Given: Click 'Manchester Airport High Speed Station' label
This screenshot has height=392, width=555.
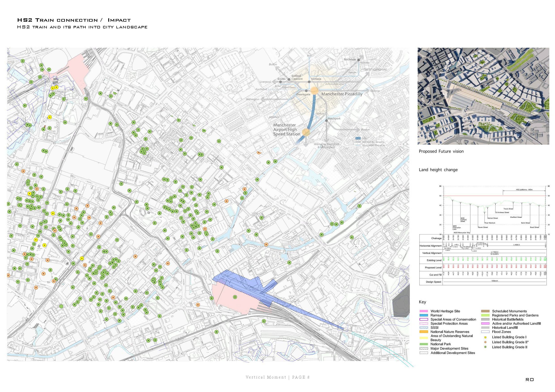Looking at the screenshot, I should 287,129.
